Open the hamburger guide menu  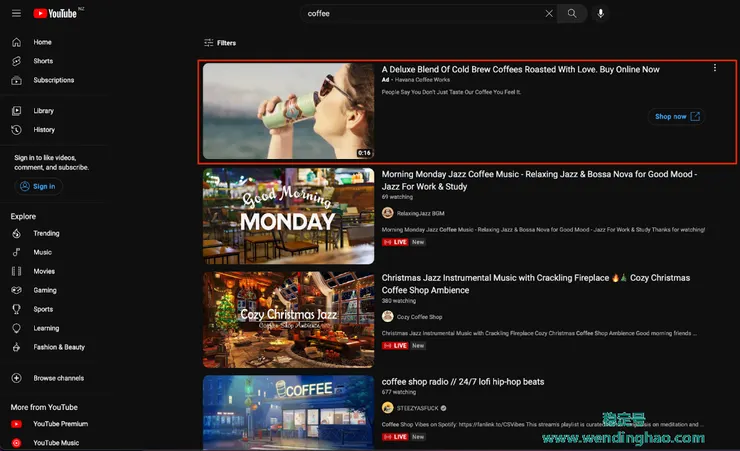[16, 14]
